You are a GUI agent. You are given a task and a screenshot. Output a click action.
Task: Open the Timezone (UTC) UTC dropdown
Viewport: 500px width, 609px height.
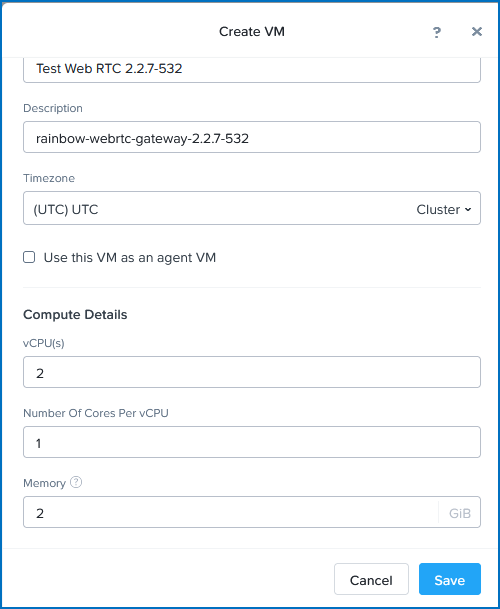pos(252,208)
